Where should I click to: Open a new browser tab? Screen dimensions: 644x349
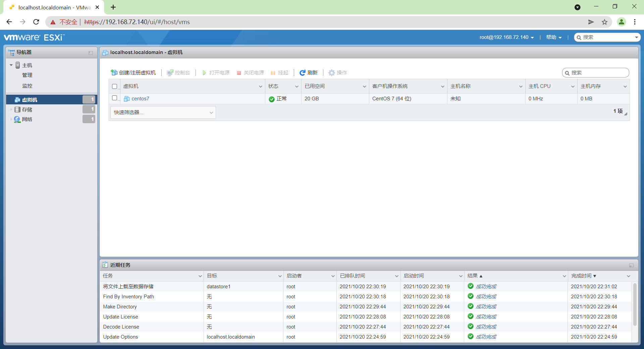pos(113,7)
